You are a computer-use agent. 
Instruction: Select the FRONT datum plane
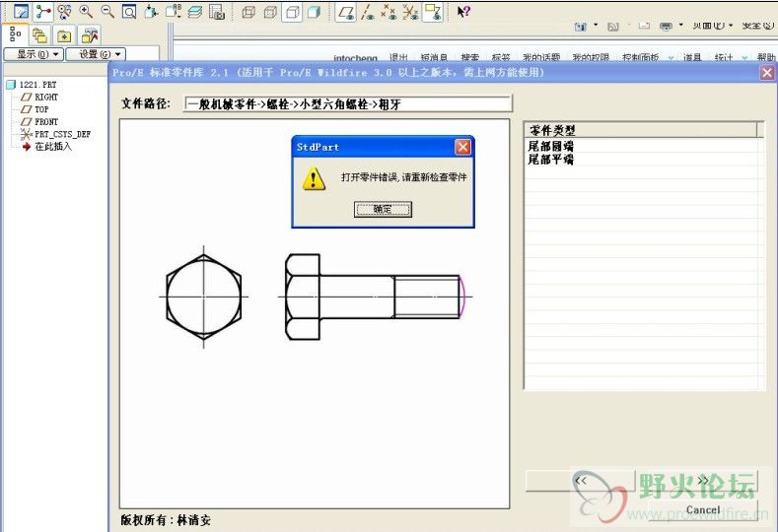pos(39,122)
